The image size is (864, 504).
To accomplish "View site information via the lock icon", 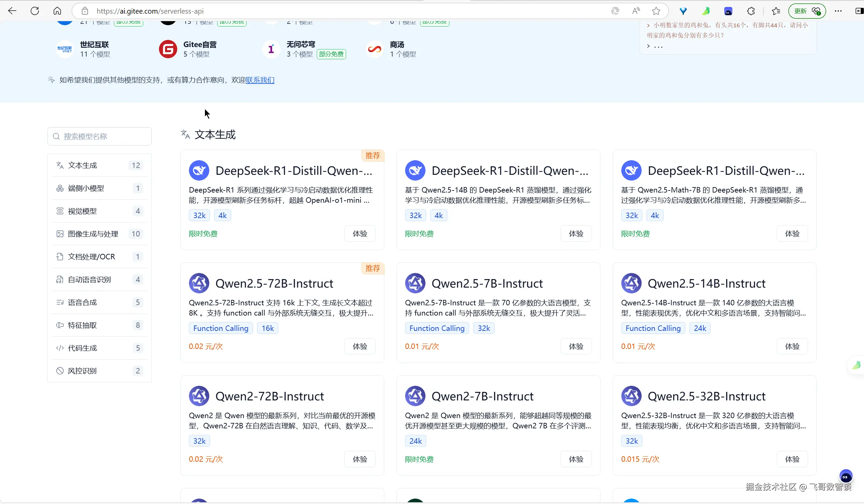I will click(x=85, y=11).
